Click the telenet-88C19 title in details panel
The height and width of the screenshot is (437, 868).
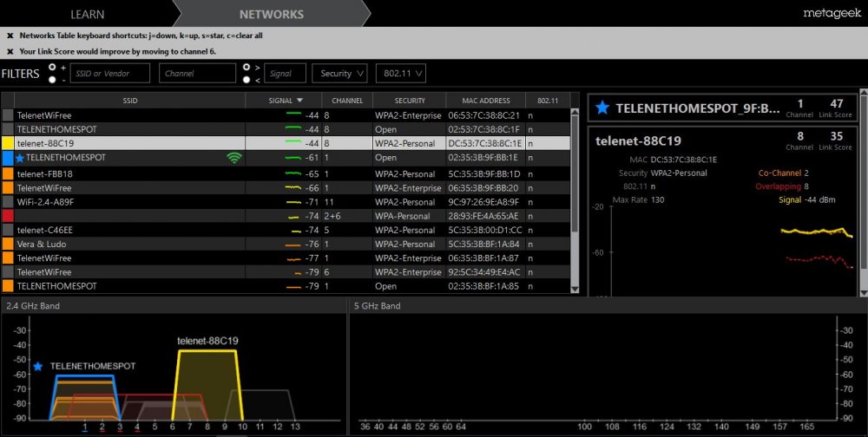click(638, 140)
